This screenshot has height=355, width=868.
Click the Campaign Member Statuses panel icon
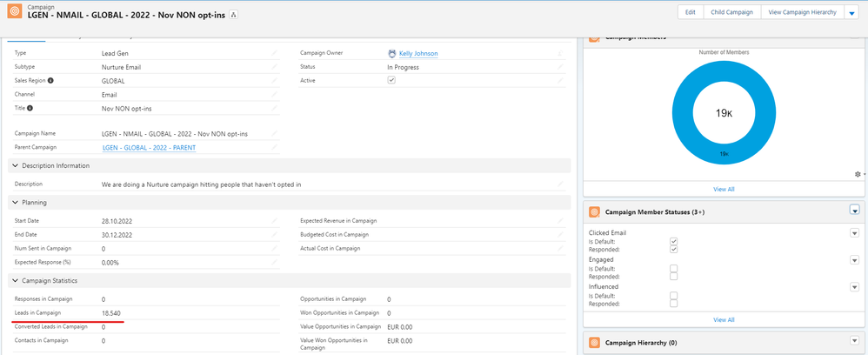595,212
